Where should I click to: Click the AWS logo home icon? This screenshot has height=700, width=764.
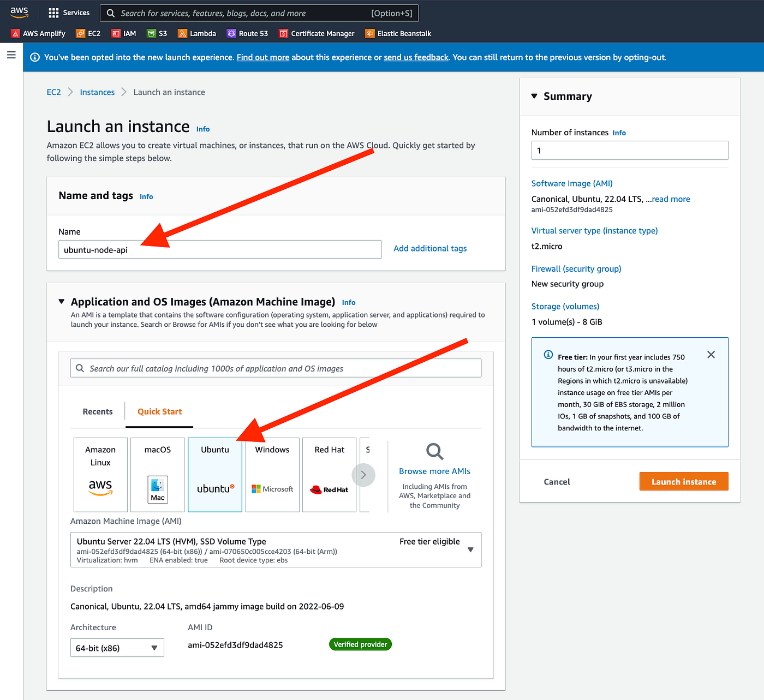[19, 13]
